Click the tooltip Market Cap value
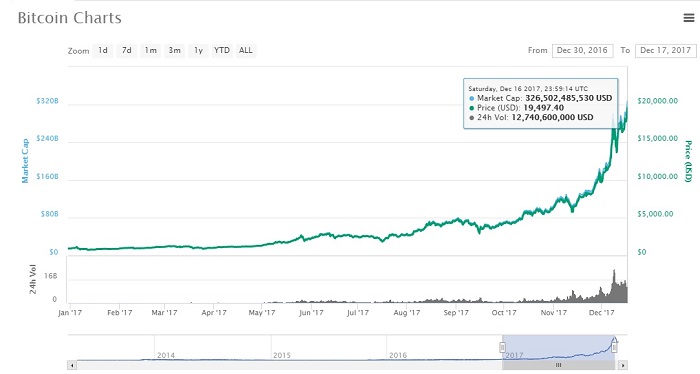 pos(569,98)
